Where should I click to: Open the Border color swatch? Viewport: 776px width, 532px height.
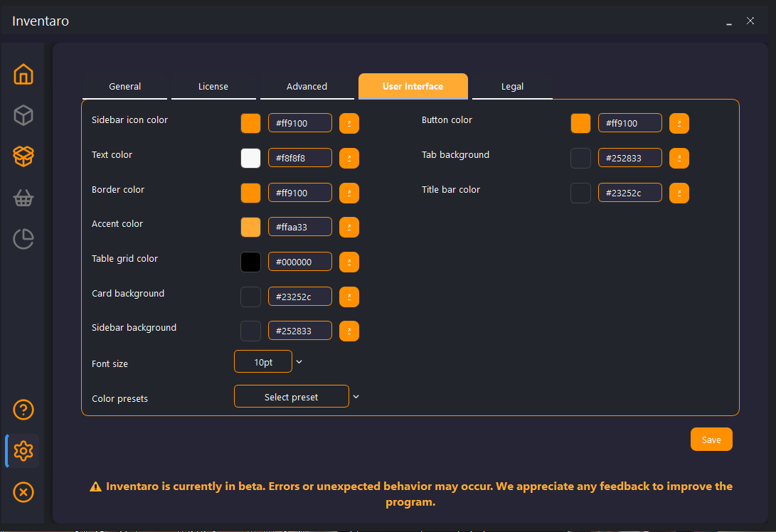(250, 193)
